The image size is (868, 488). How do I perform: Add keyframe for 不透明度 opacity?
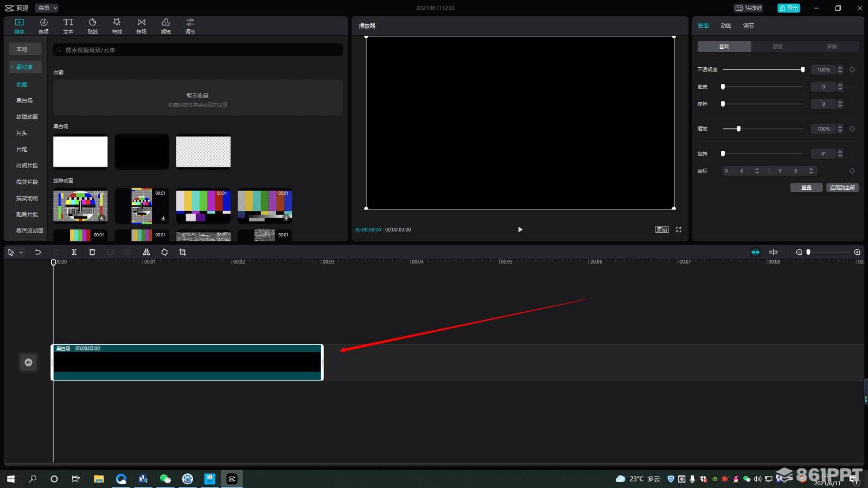852,69
